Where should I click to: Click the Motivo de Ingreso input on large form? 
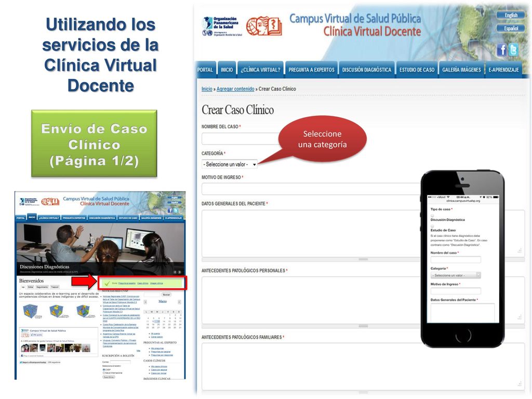tap(311, 189)
